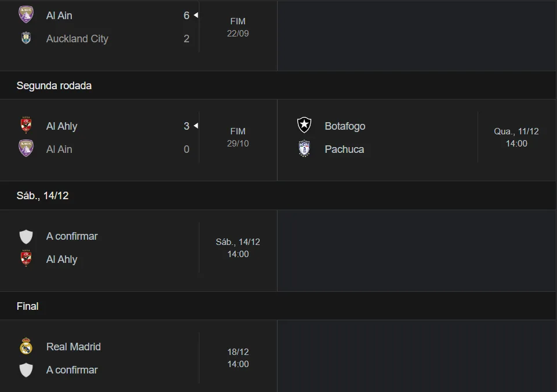
Task: Click the Pachuca club crest
Action: (x=304, y=149)
